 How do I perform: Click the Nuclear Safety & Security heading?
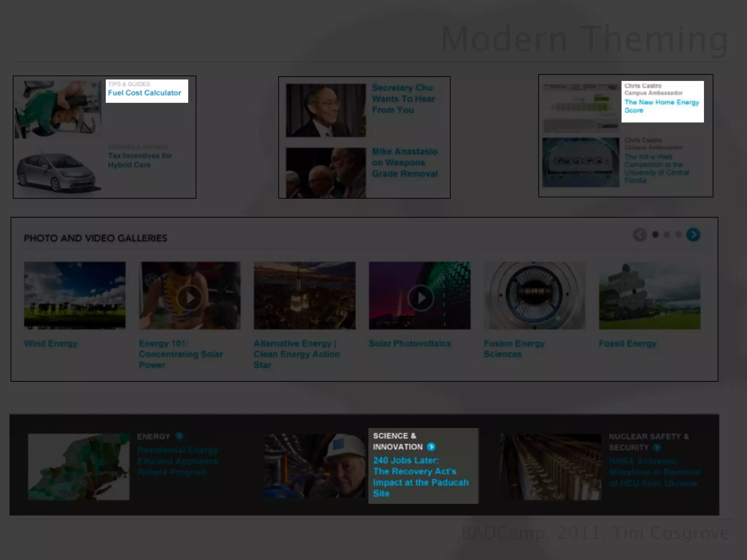tap(649, 442)
